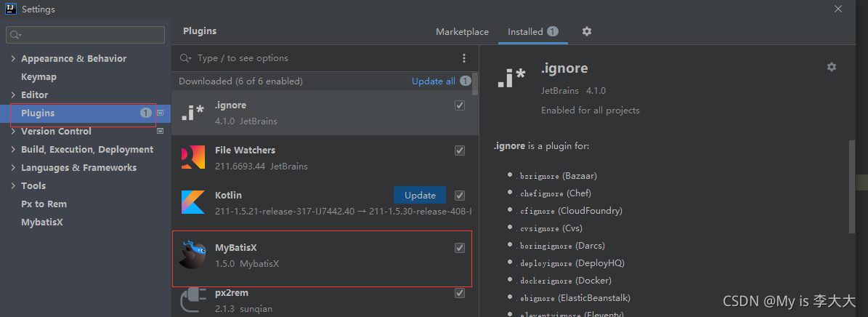Image resolution: width=868 pixels, height=317 pixels.
Task: Switch to the Marketplace tab
Action: (462, 31)
